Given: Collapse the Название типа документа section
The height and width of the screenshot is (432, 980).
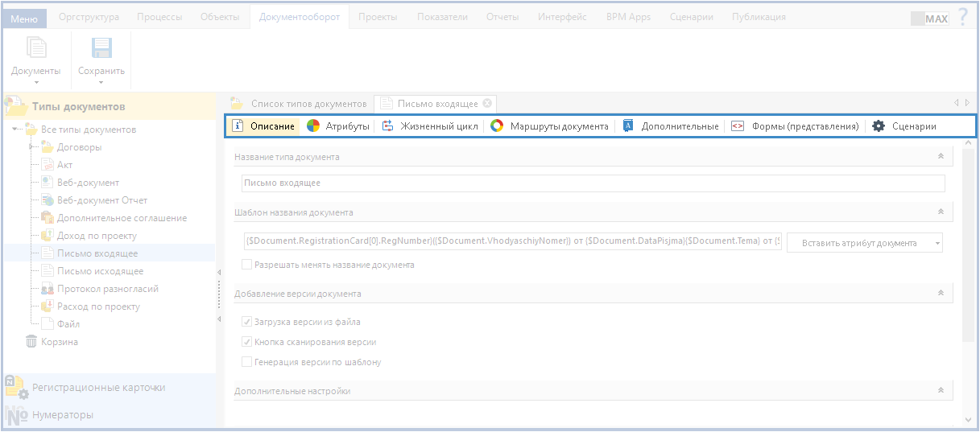Looking at the screenshot, I should (x=940, y=157).
